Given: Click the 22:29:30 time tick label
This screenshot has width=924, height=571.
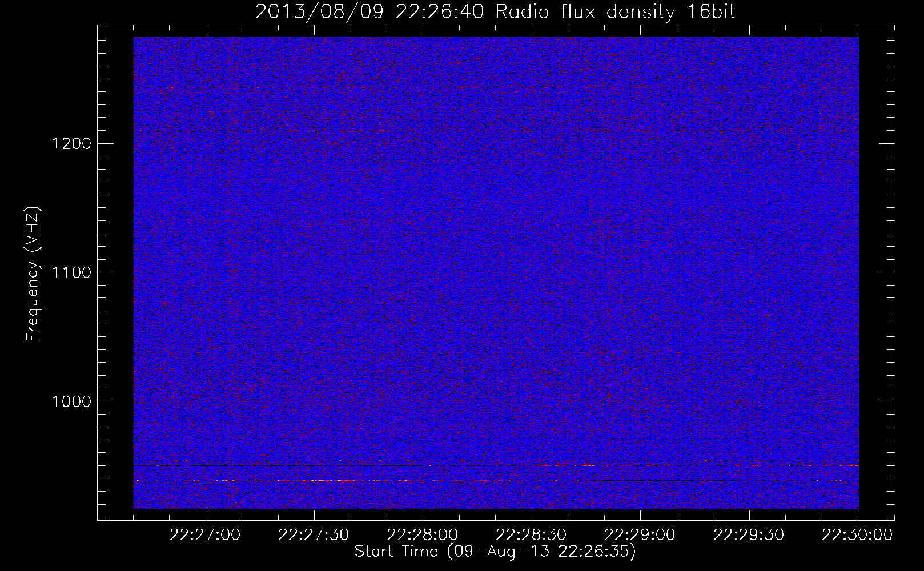Looking at the screenshot, I should pos(749,535).
